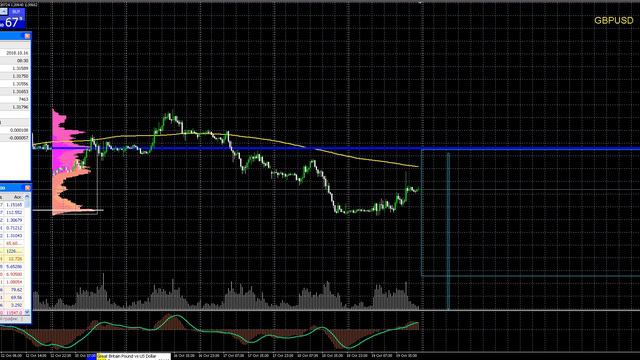This screenshot has width=640, height=360.
Task: Click the big price digits 67 in trading panel
Action: point(12,23)
